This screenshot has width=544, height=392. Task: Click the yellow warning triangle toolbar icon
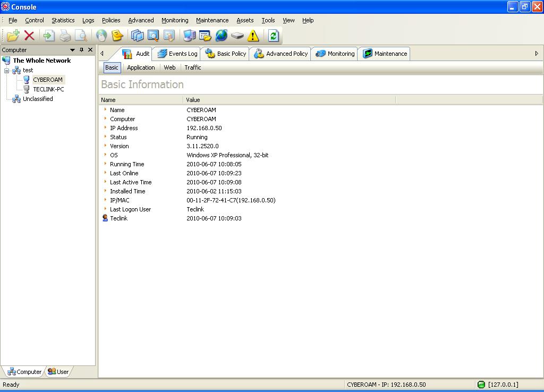click(x=253, y=36)
